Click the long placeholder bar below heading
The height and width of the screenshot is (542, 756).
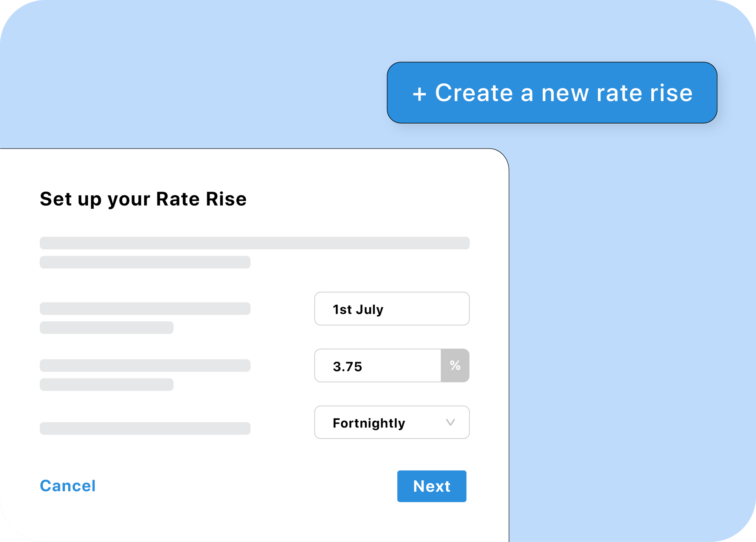[255, 243]
